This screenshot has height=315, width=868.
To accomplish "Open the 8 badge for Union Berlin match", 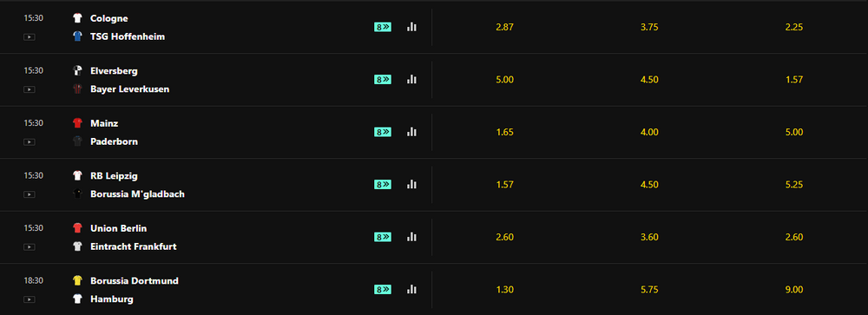I will [x=383, y=237].
